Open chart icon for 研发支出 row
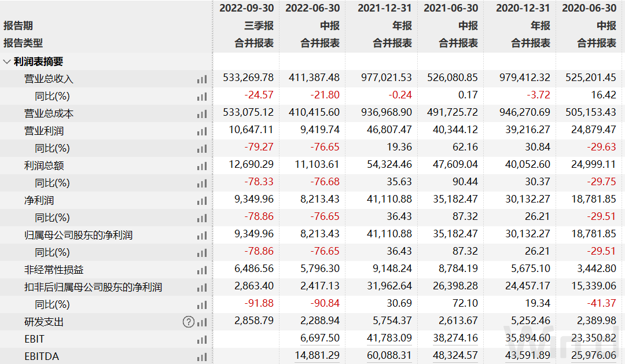Image resolution: width=625 pixels, height=364 pixels. [x=202, y=322]
